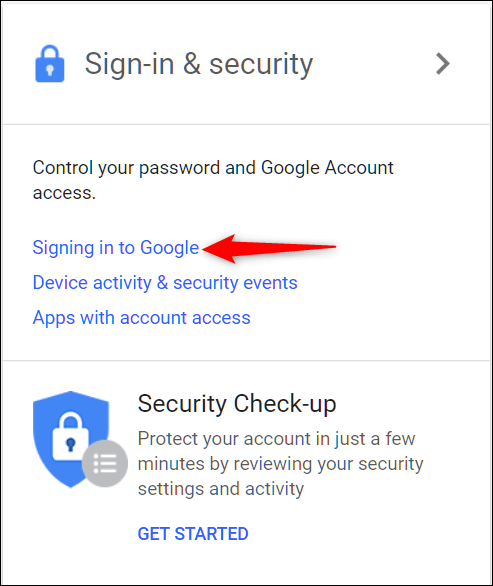Click 'settings and activity' text line
Screen dimensions: 493x586
click(221, 489)
